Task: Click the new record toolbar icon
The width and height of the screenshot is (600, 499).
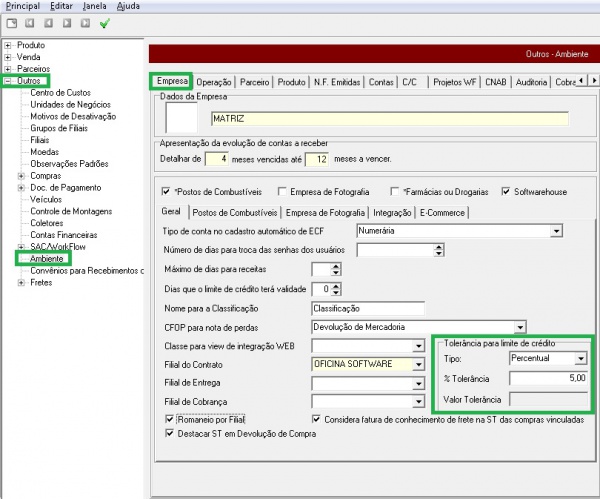Action: coord(11,22)
